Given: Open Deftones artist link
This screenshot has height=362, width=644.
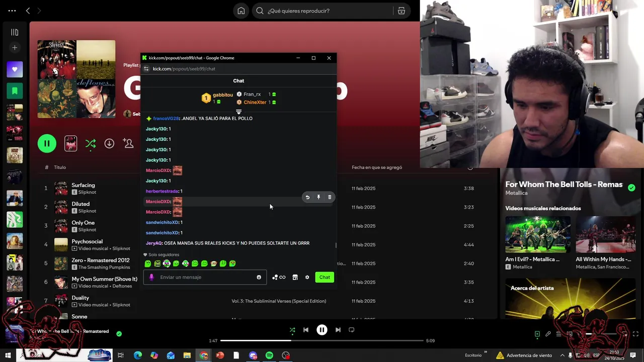Looking at the screenshot, I should tap(122, 286).
